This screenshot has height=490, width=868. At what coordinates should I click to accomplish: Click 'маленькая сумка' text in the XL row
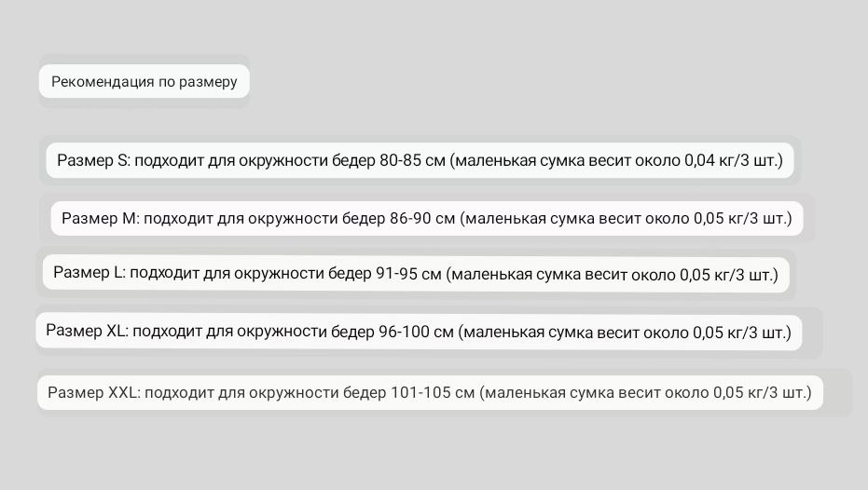517,333
